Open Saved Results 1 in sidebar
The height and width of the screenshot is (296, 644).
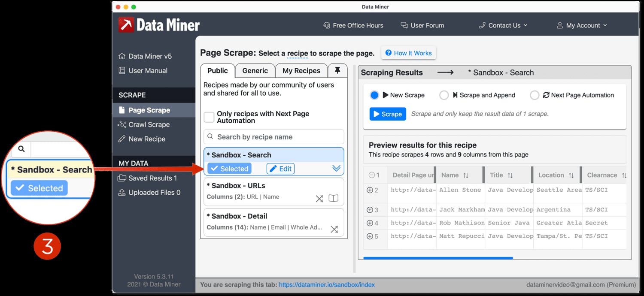[147, 178]
